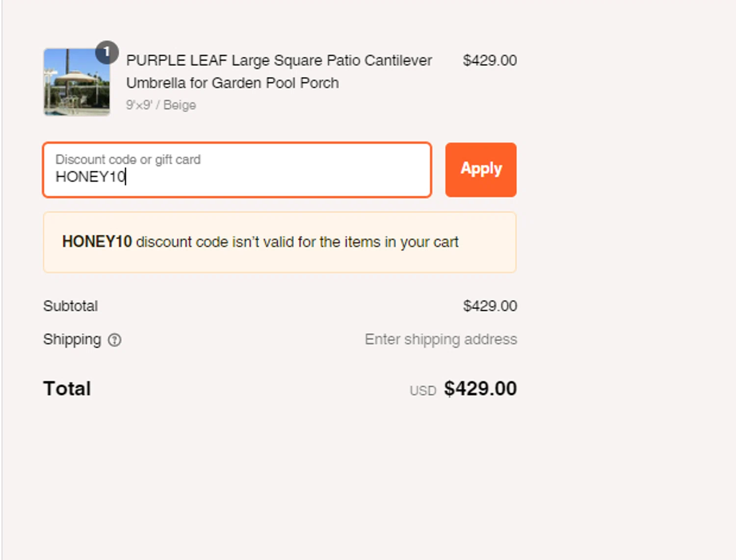Image resolution: width=736 pixels, height=560 pixels.
Task: Click the Shipping label
Action: coord(72,339)
